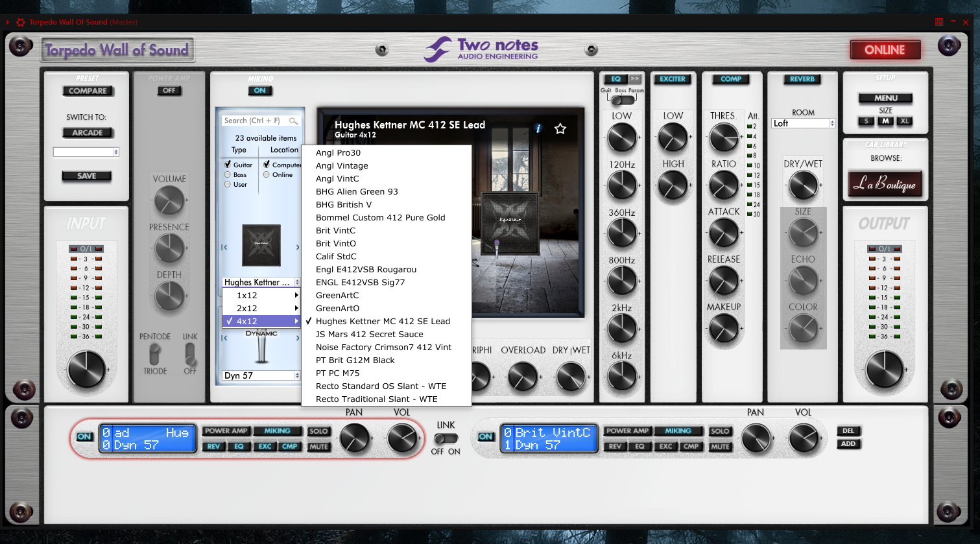Open the Hughes Kettner cabinet dropdown

pyautogui.click(x=261, y=282)
